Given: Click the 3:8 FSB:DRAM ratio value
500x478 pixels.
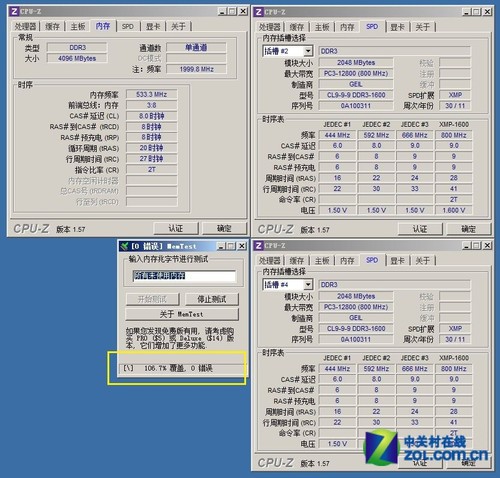Looking at the screenshot, I should pos(152,105).
